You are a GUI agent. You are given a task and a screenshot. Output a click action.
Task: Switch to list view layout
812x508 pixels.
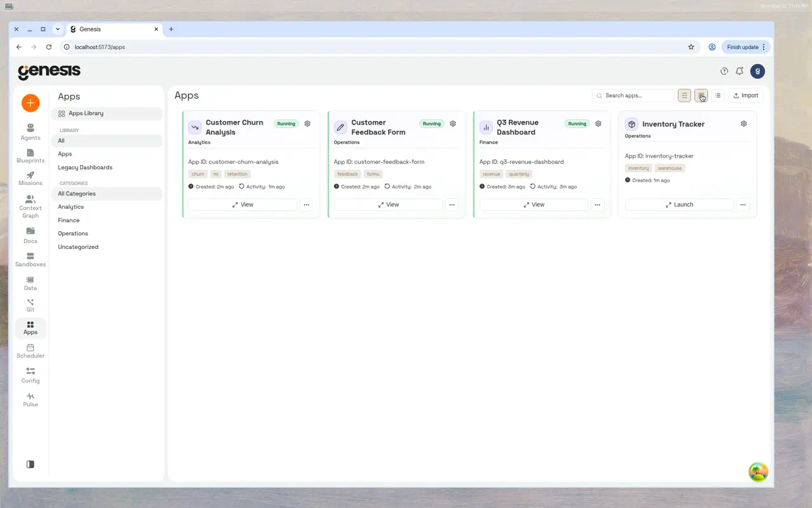718,95
